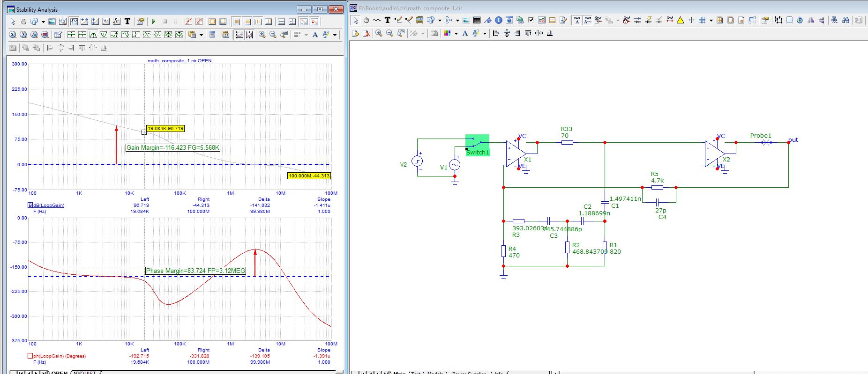Expand the grid icon dropdown arrow in schematic toolbar
This screenshot has width=868, height=374.
(x=711, y=20)
